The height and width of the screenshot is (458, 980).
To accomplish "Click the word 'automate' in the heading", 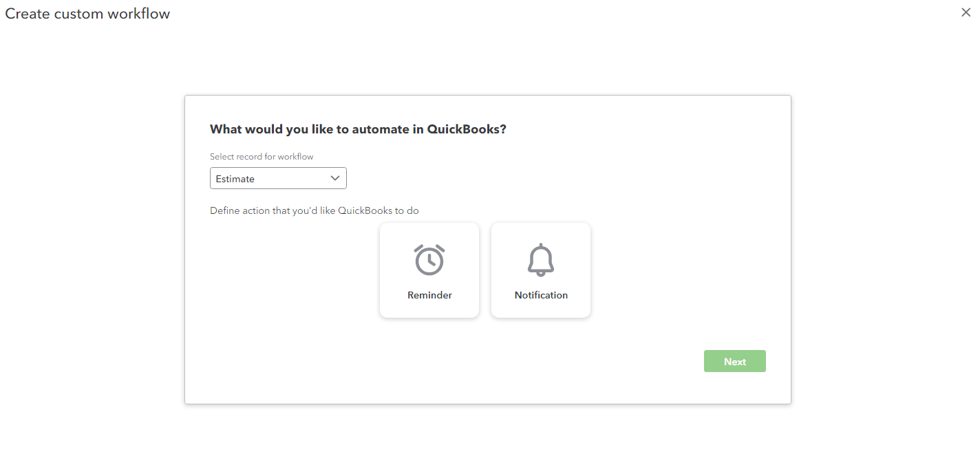I will point(381,129).
